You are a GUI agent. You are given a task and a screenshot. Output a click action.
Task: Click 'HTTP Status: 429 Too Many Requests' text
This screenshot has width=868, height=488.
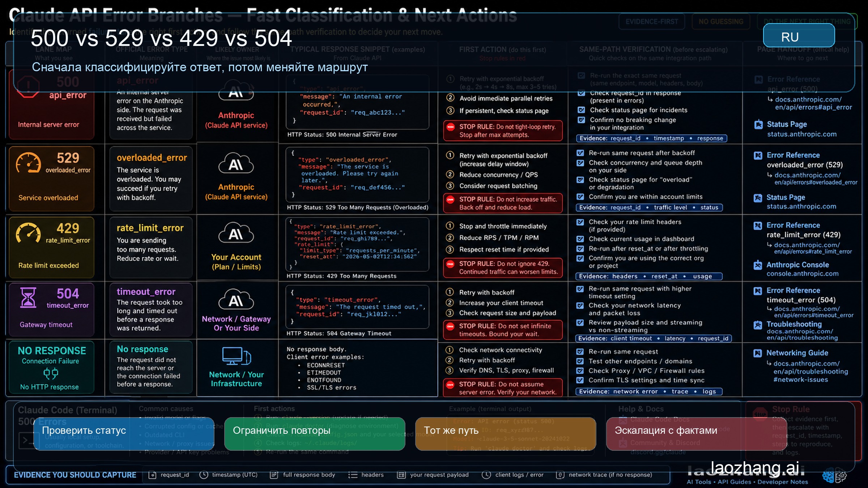point(341,276)
